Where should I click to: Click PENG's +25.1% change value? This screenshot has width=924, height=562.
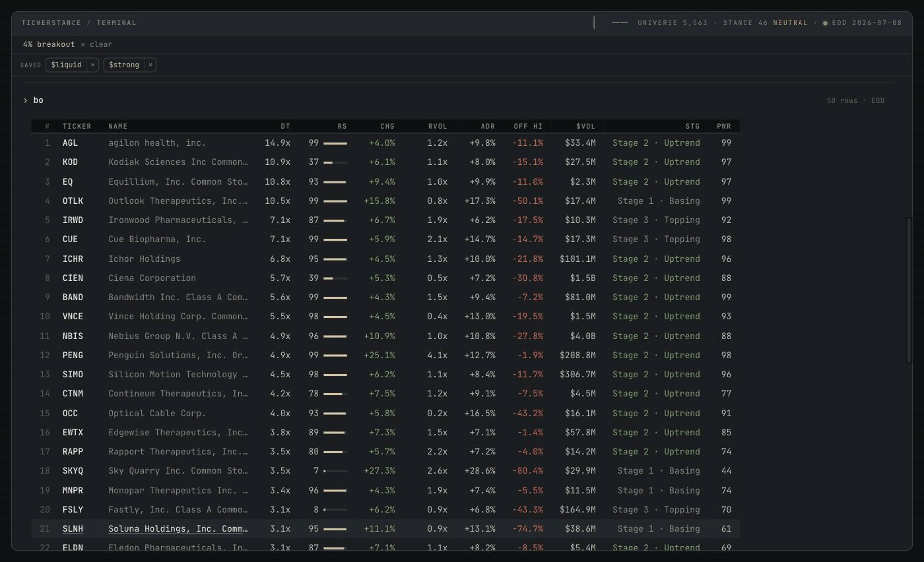379,355
